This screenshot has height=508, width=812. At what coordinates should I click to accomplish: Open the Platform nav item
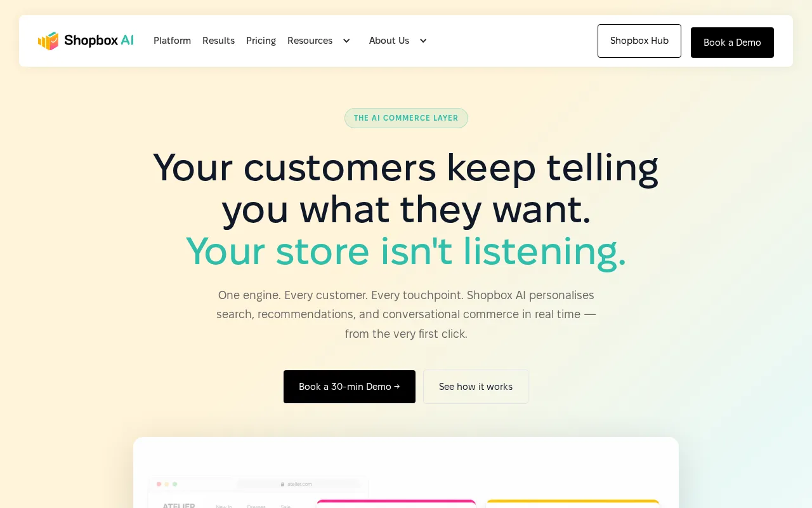172,41
